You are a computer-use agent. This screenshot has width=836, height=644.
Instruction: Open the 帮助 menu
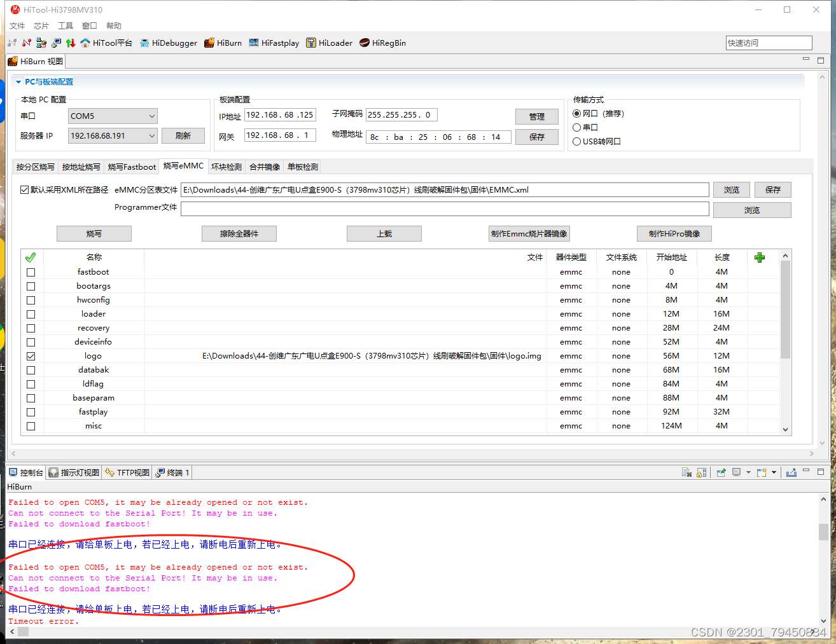[114, 25]
